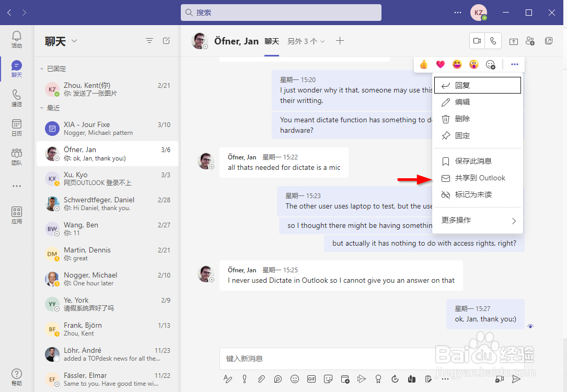Start a video call with Öfner, Jan

coord(477,41)
